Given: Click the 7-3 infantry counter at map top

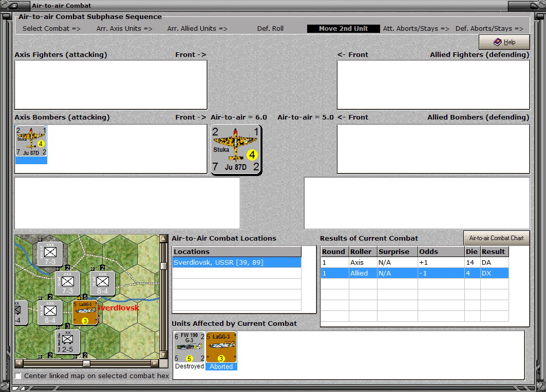Looking at the screenshot, I should (50, 253).
